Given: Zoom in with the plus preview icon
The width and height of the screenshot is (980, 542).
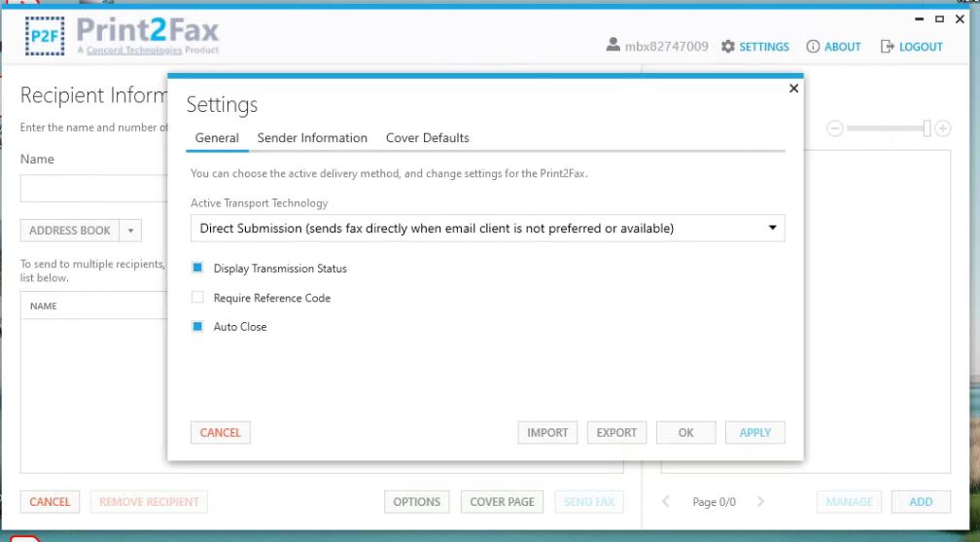Looking at the screenshot, I should point(942,128).
